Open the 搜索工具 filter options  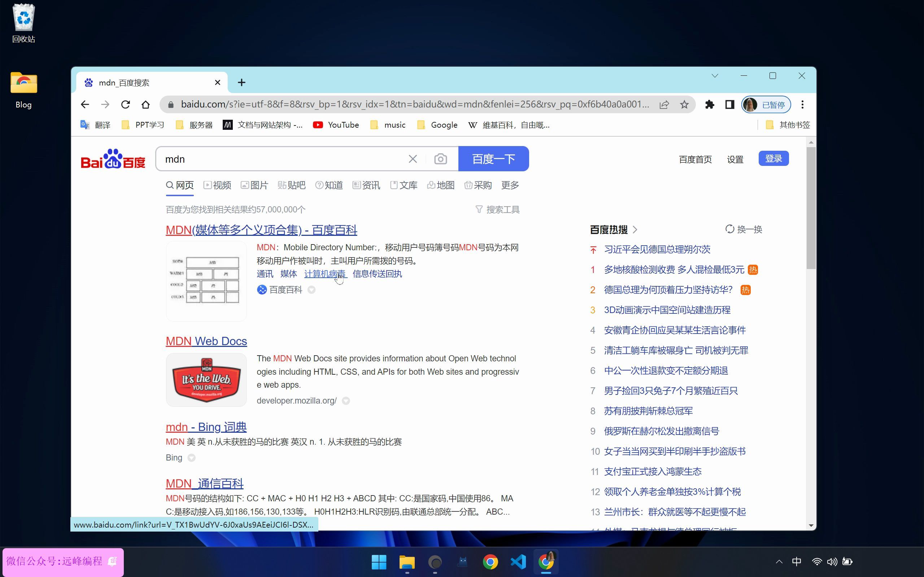[x=497, y=210]
